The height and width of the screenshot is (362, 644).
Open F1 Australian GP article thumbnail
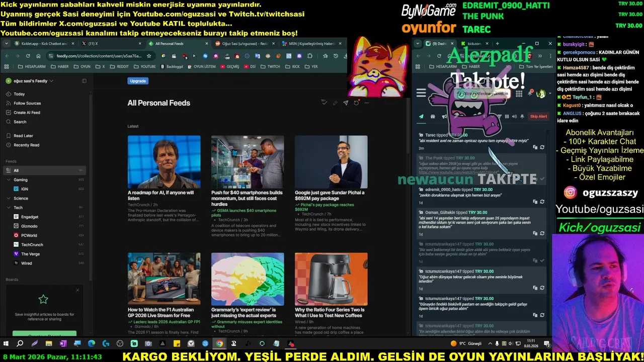(x=164, y=279)
